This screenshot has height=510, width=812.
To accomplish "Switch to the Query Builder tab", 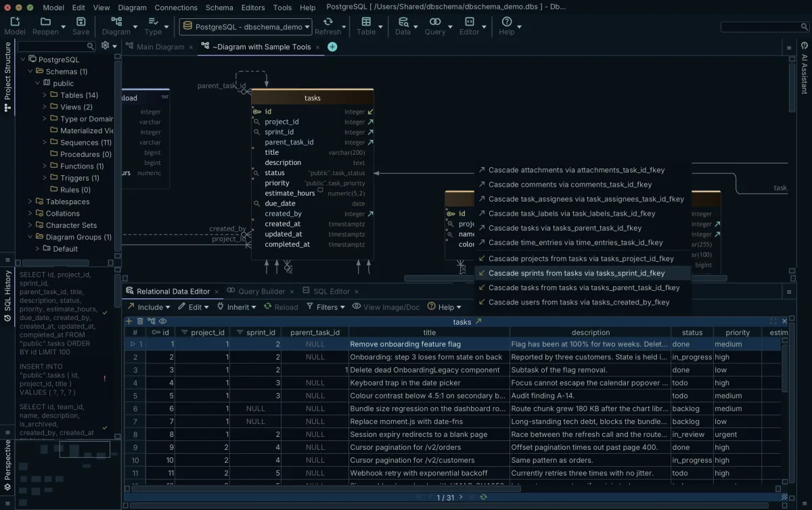I will pos(261,292).
